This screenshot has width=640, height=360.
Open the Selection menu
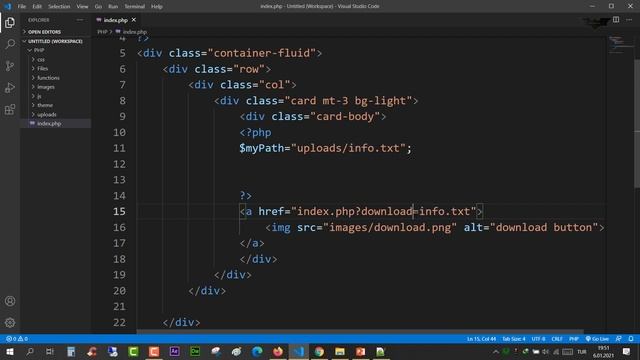tap(59, 7)
